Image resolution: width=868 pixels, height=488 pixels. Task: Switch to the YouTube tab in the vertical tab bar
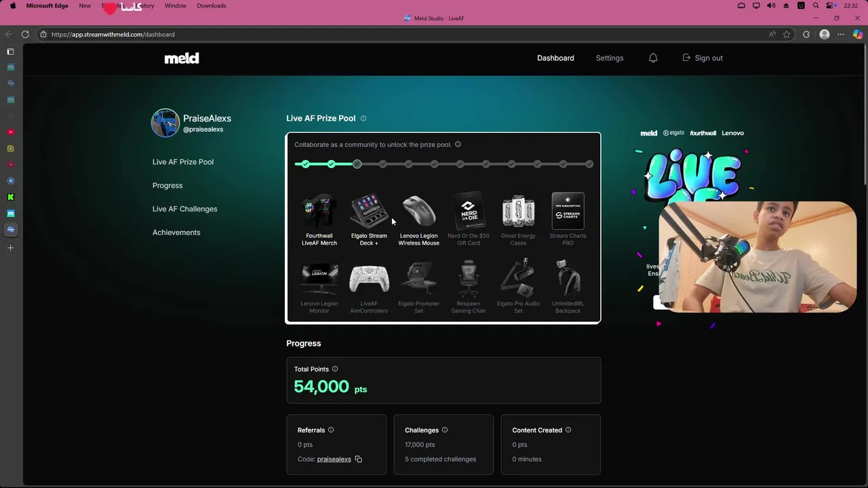click(x=10, y=132)
